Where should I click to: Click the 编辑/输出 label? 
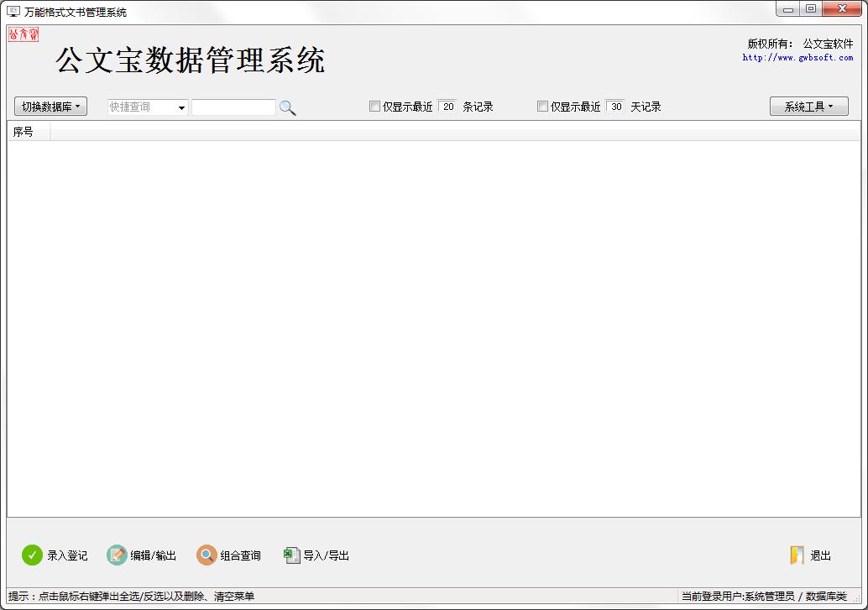154,555
